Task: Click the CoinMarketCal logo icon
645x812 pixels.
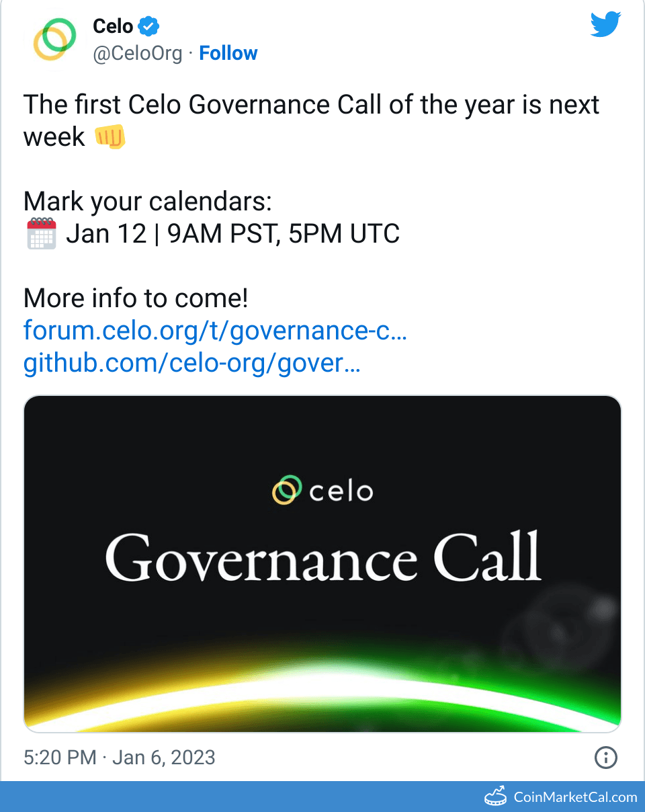Action: (496, 797)
